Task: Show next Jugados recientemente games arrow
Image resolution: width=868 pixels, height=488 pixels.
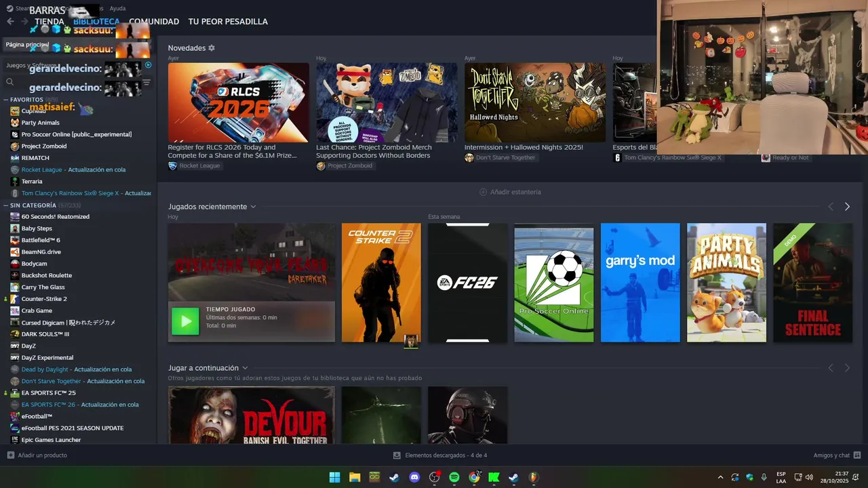Action: coord(847,207)
